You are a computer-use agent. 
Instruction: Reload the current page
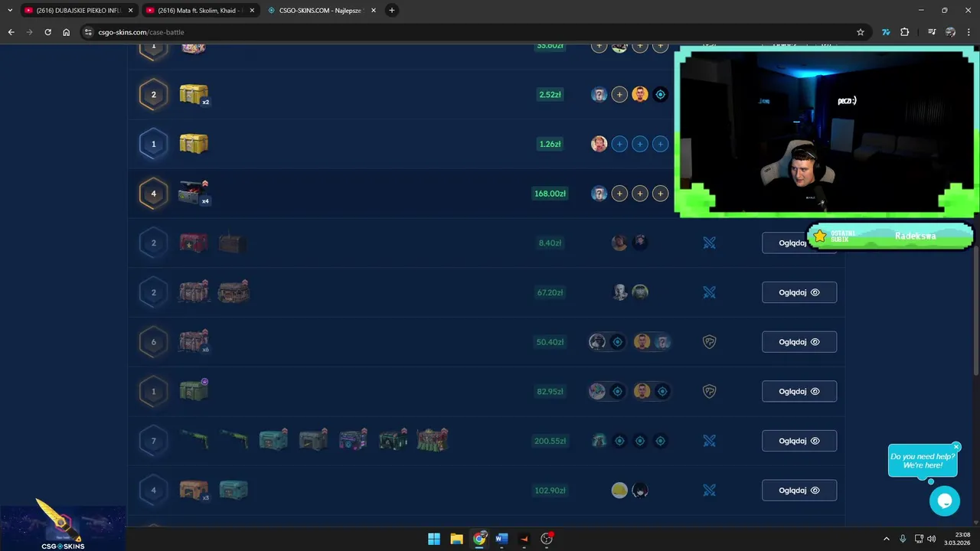[x=47, y=32]
